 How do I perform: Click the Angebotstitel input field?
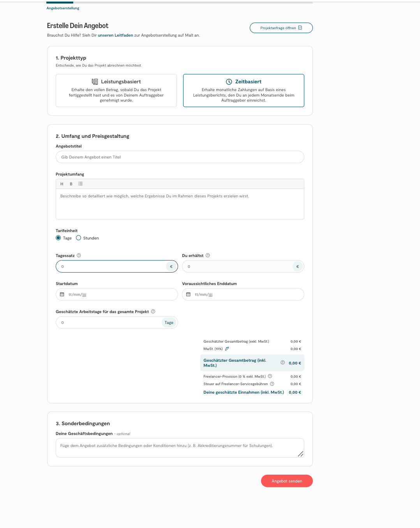(180, 157)
